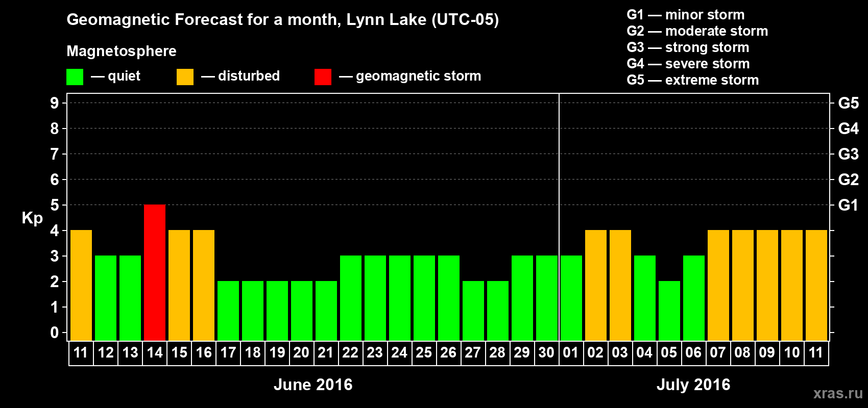Click the G3 right-axis label
This screenshot has width=868, height=408.
849,154
